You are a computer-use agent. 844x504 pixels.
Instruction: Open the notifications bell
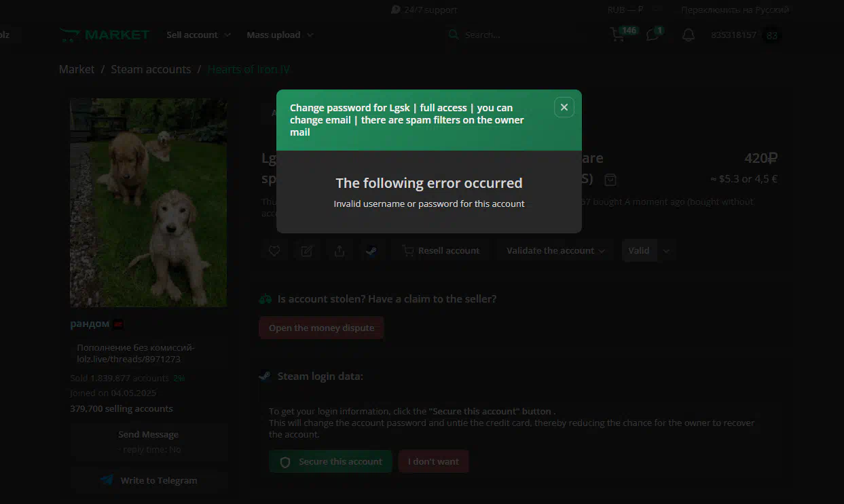(689, 35)
